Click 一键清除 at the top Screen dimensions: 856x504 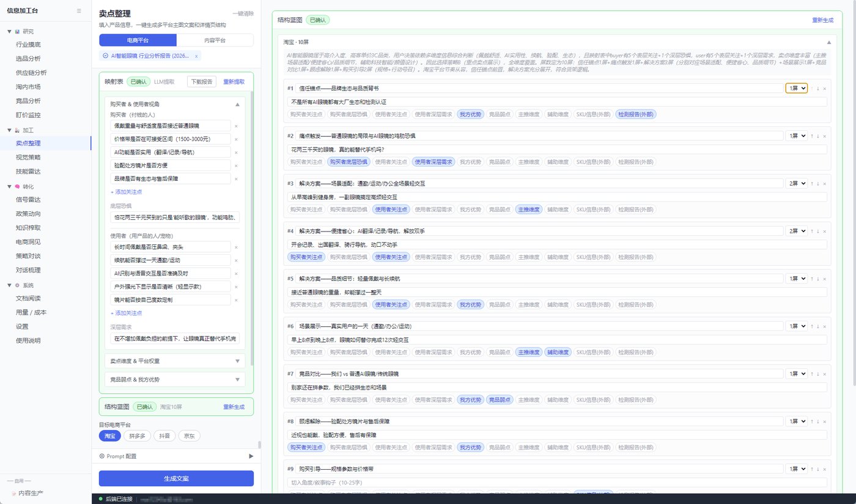tap(243, 13)
